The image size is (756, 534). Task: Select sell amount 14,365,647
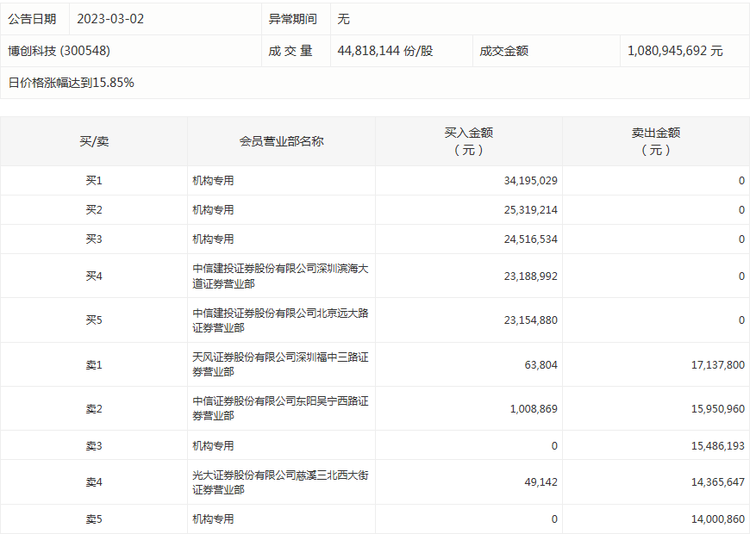tap(718, 482)
